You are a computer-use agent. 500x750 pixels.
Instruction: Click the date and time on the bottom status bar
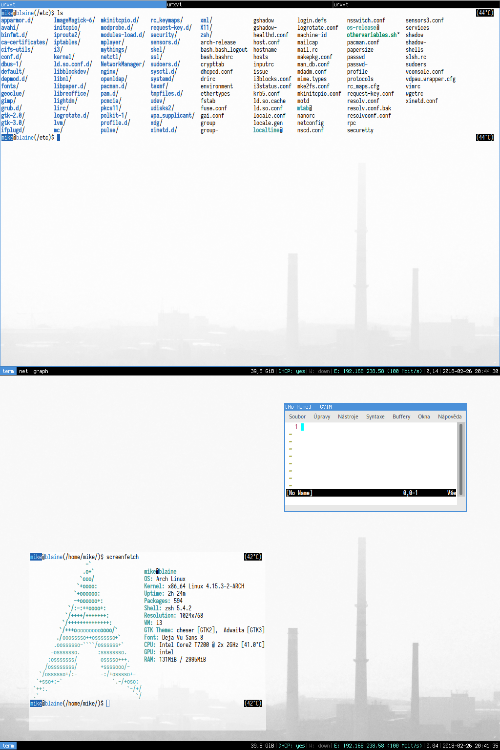[470, 746]
